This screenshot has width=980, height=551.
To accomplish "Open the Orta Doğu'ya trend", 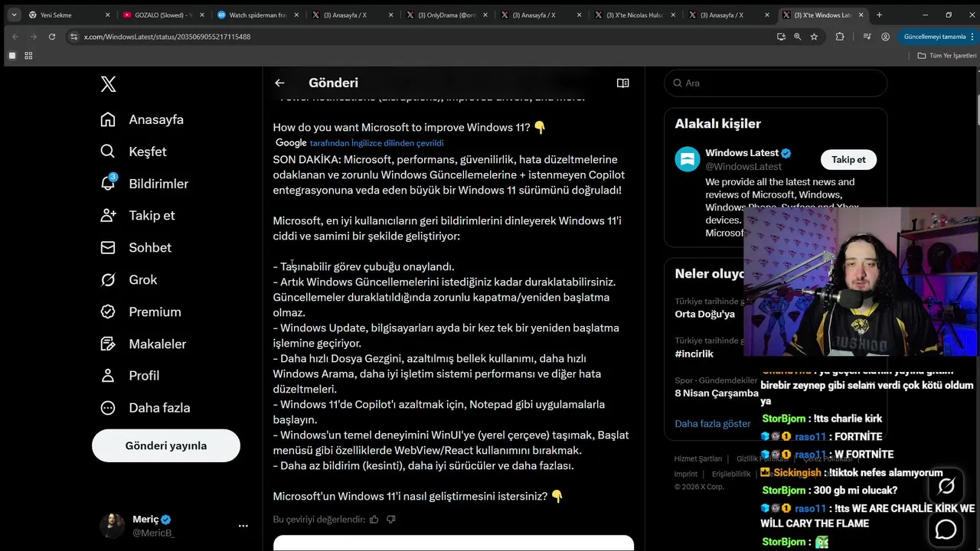I will [x=704, y=314].
